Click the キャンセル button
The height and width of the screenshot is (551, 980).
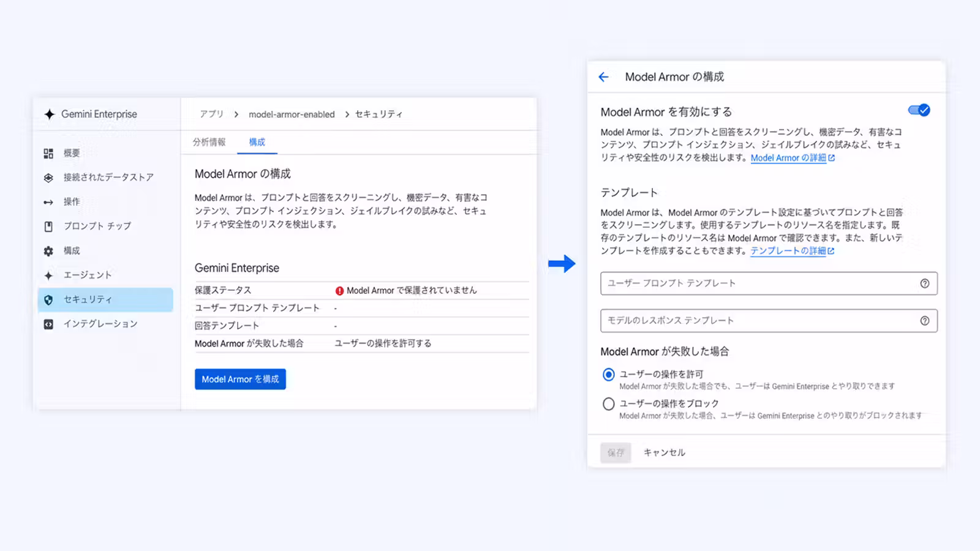(x=665, y=452)
